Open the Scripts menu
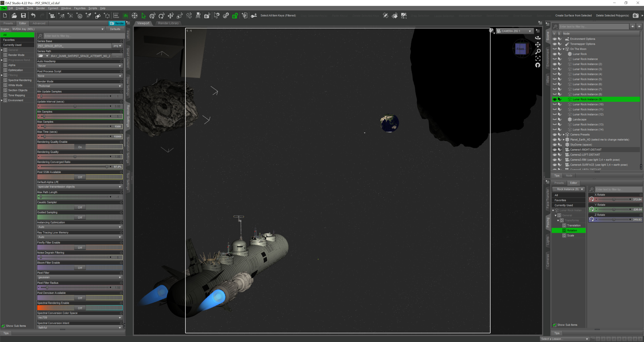 tap(93, 8)
